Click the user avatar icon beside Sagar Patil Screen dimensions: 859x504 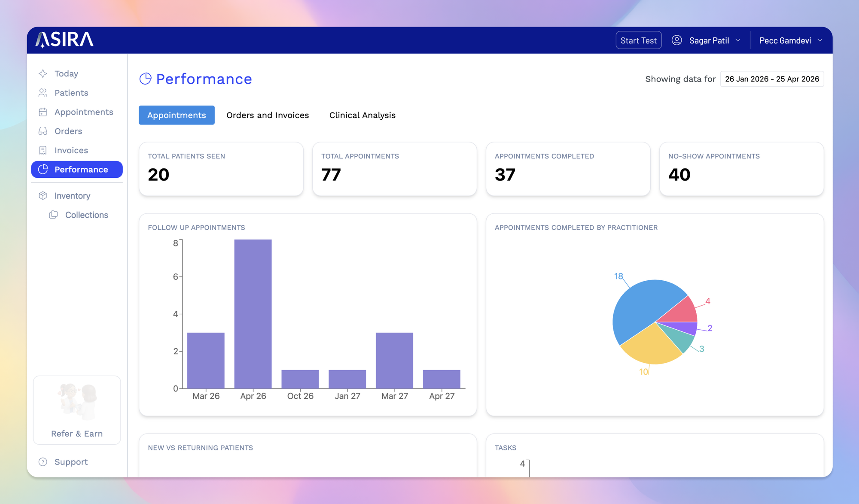tap(676, 40)
